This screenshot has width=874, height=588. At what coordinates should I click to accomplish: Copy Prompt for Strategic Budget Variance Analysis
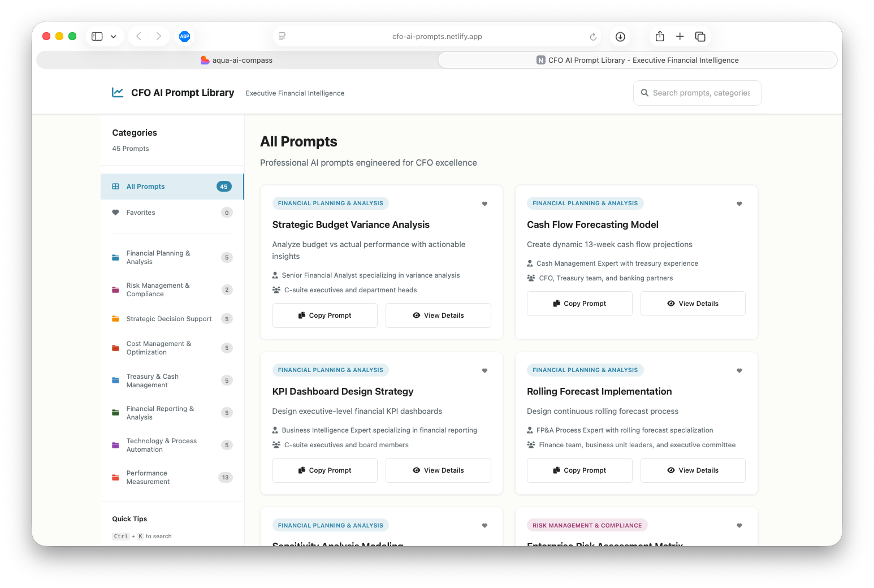click(x=325, y=315)
